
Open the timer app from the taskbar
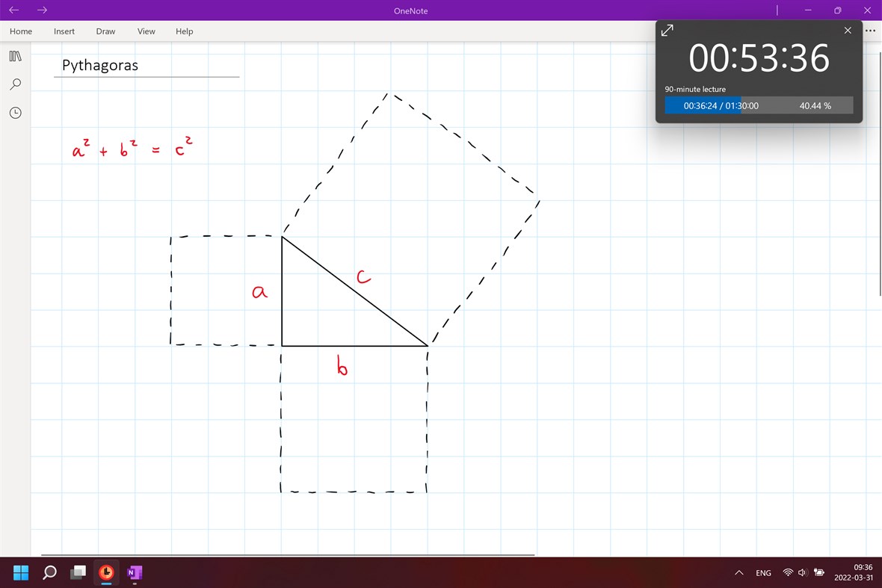pyautogui.click(x=105, y=572)
